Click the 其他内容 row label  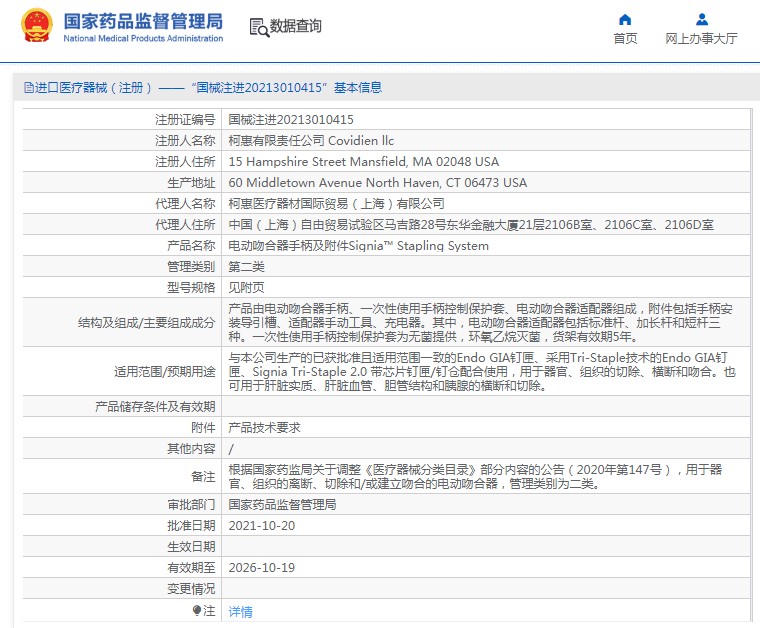[191, 449]
